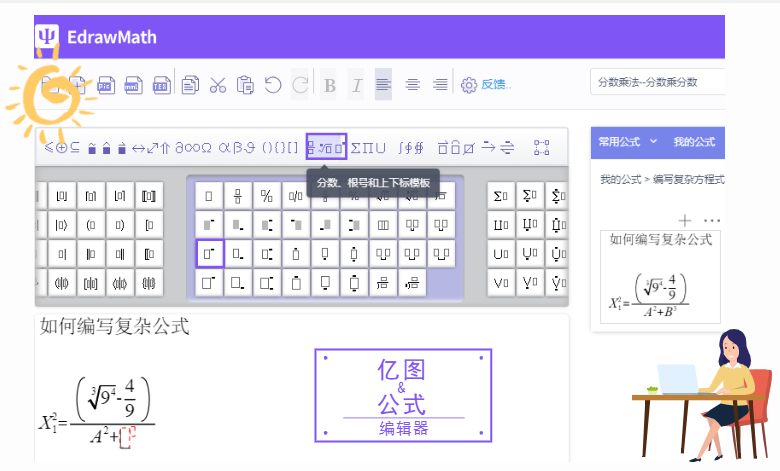Open arrow symbols group (↔⤢⇑)
This screenshot has height=471, width=780.
(x=151, y=148)
